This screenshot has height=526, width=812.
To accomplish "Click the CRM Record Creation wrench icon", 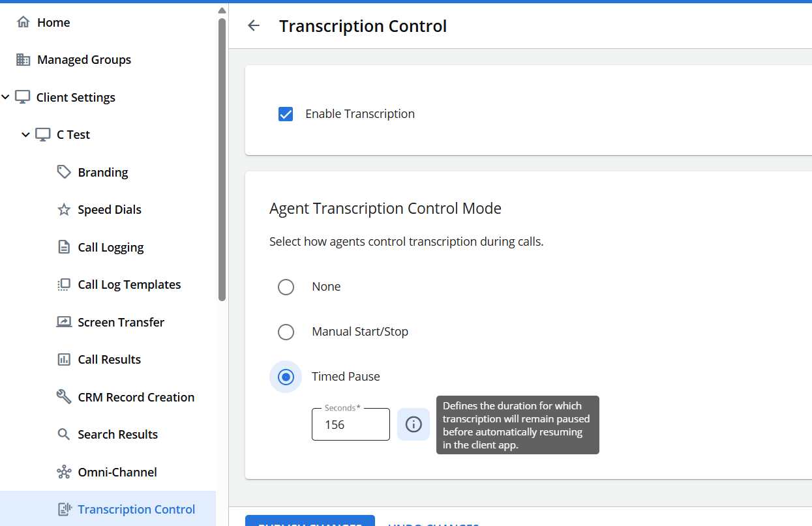I will pos(64,397).
